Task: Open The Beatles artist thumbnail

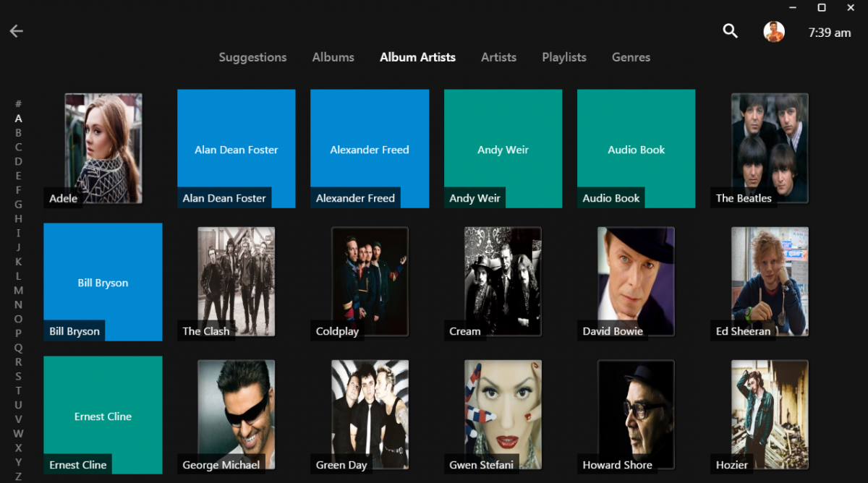Action: pos(770,148)
